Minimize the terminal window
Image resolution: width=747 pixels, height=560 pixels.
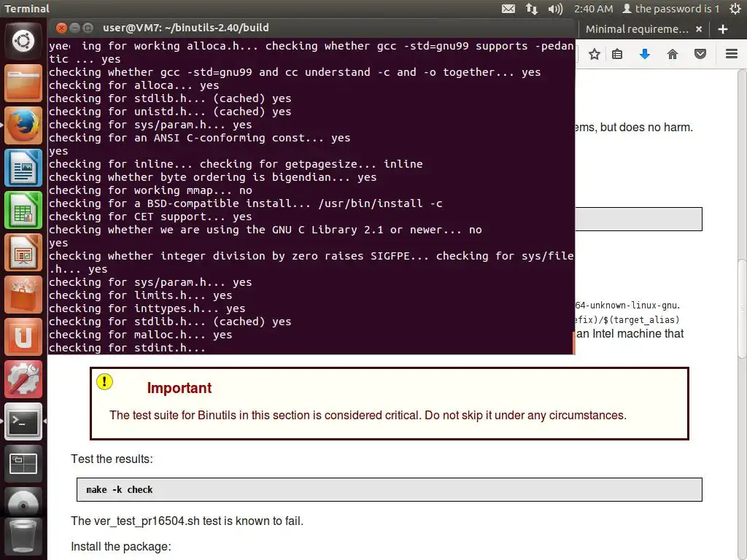click(x=75, y=28)
